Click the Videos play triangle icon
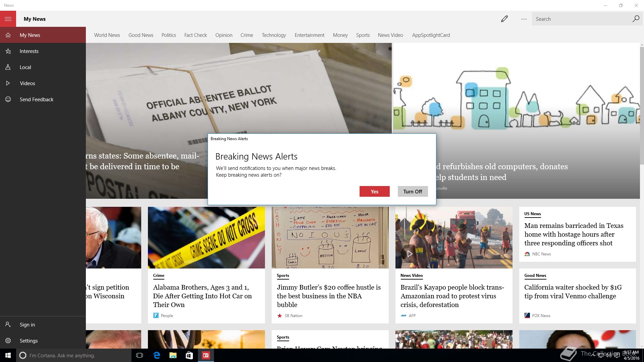 (8, 83)
